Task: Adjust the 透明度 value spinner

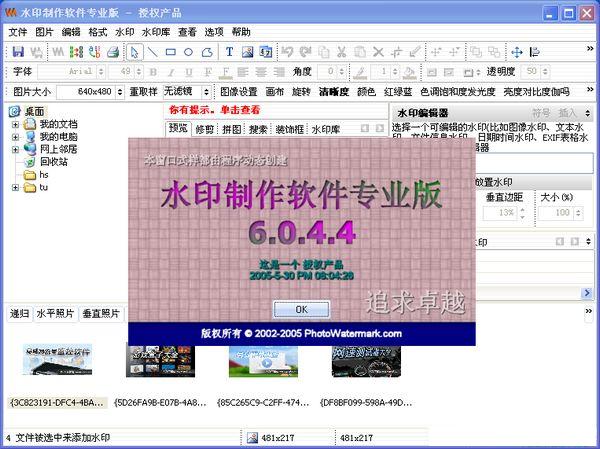Action: click(x=546, y=72)
